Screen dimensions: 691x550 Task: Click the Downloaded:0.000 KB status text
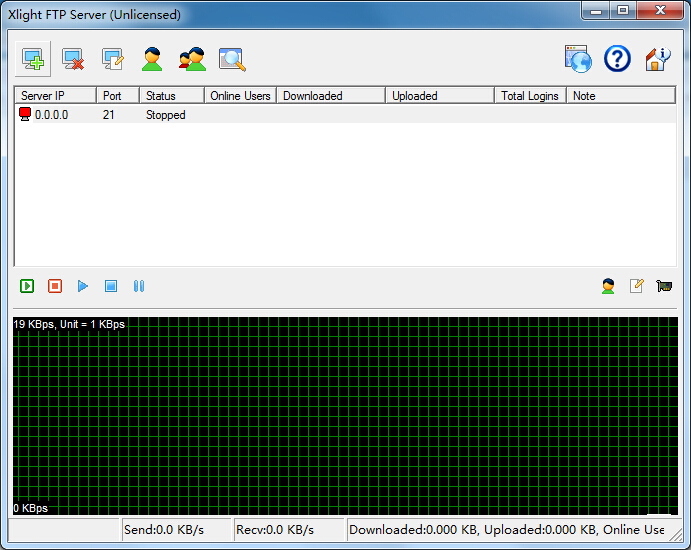(413, 530)
